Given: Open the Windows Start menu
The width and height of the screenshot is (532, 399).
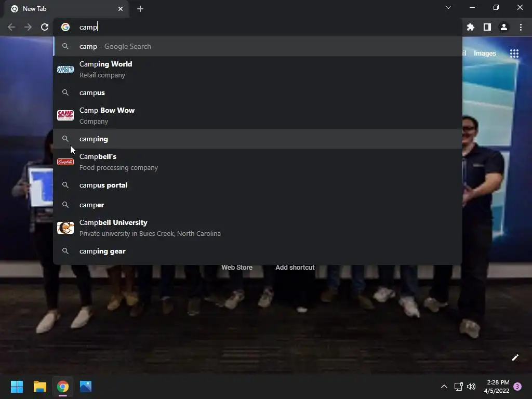Looking at the screenshot, I should (x=17, y=387).
